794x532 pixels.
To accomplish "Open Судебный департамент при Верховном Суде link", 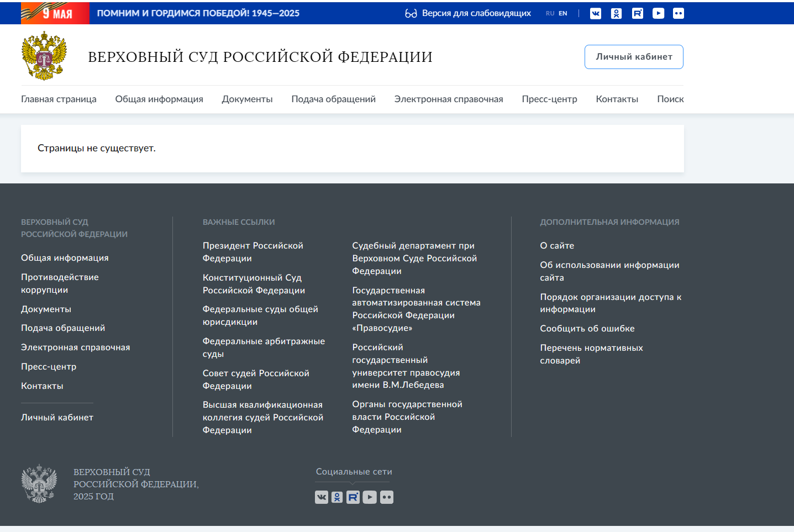I will coord(414,258).
